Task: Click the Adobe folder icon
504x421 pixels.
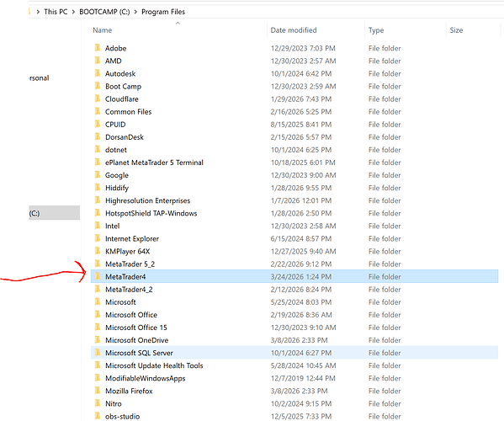Action: tap(98, 48)
